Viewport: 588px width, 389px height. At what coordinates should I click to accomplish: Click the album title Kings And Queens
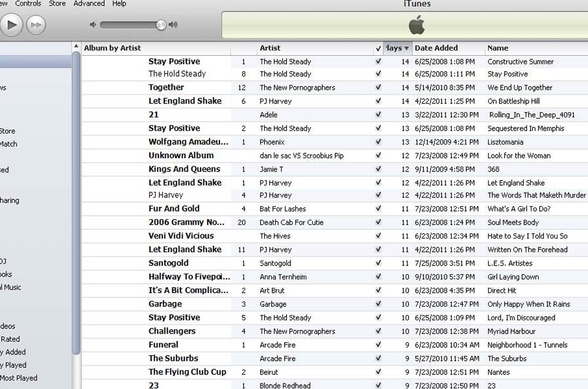(185, 169)
